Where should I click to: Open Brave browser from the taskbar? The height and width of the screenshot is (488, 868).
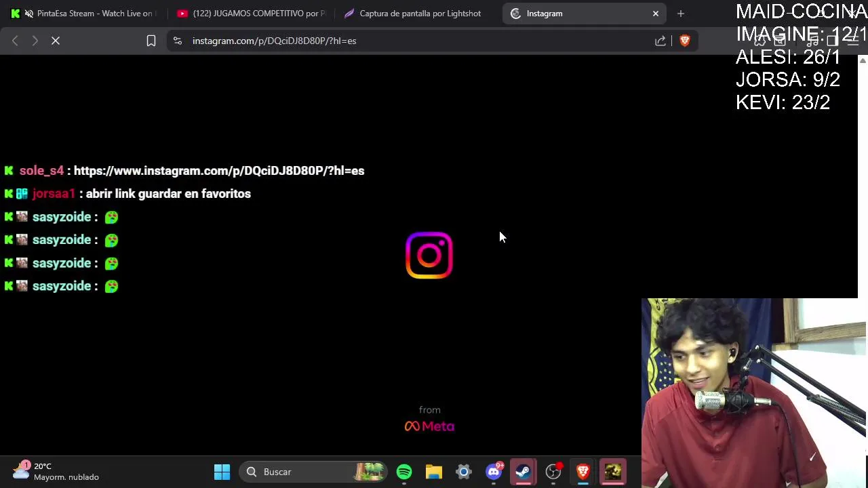pyautogui.click(x=583, y=472)
